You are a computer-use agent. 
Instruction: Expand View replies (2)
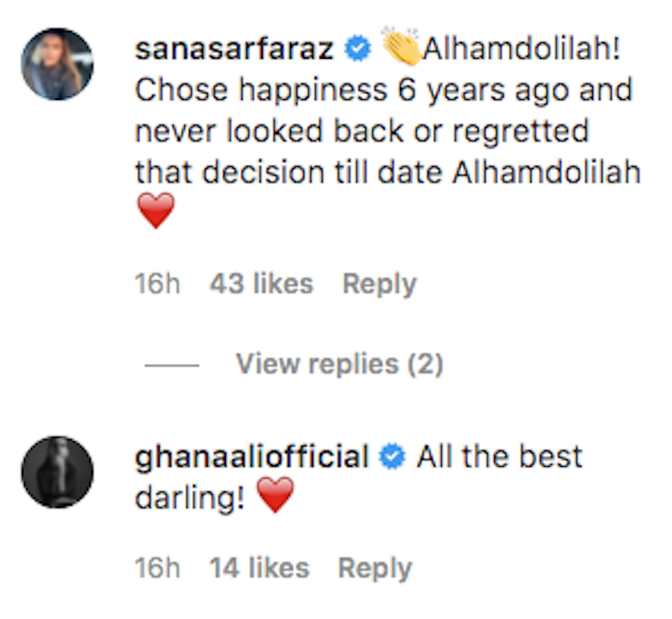[339, 364]
